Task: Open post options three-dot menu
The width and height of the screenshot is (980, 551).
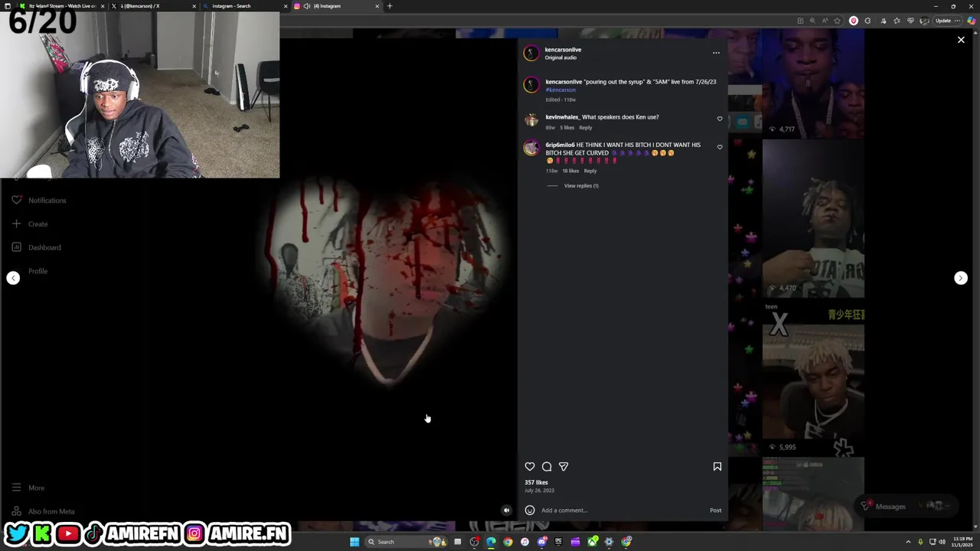Action: tap(716, 54)
